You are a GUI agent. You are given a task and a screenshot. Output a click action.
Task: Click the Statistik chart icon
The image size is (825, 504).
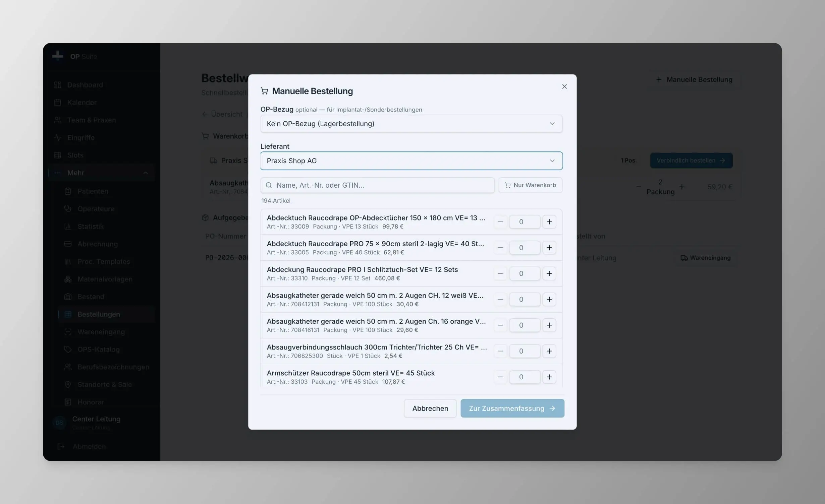tap(68, 226)
